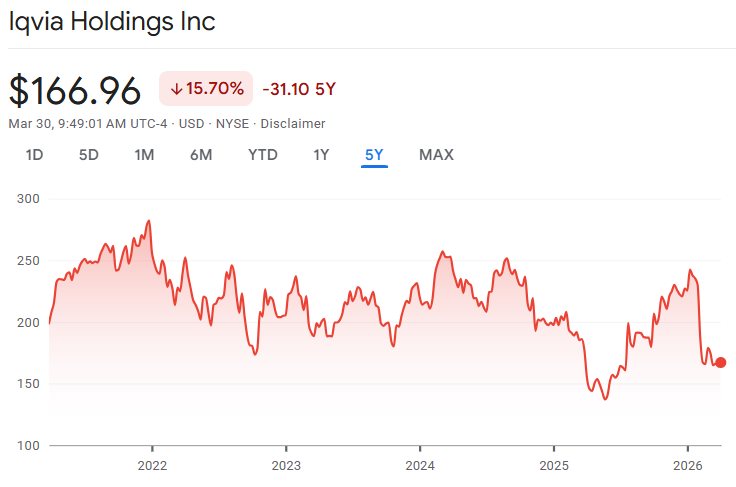Click the Iqvia Holdings Inc title
Image resolution: width=736 pixels, height=487 pixels.
112,22
